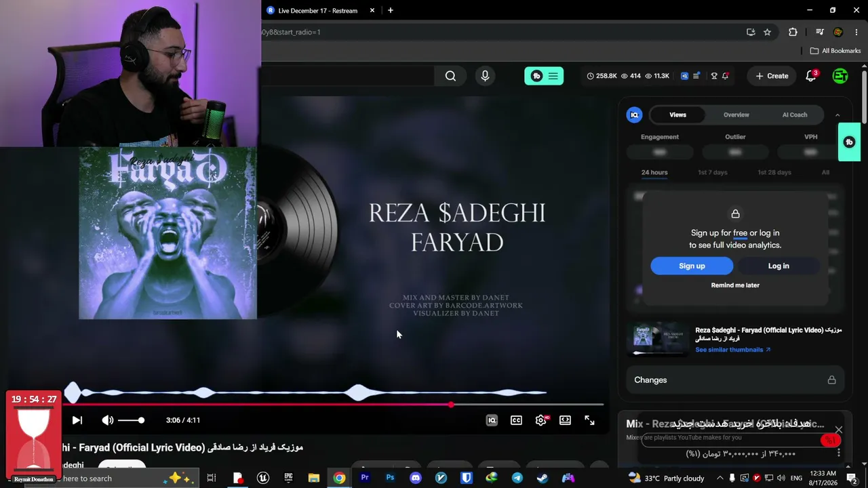Activate voice search microphone
The image size is (868, 488).
pos(485,76)
